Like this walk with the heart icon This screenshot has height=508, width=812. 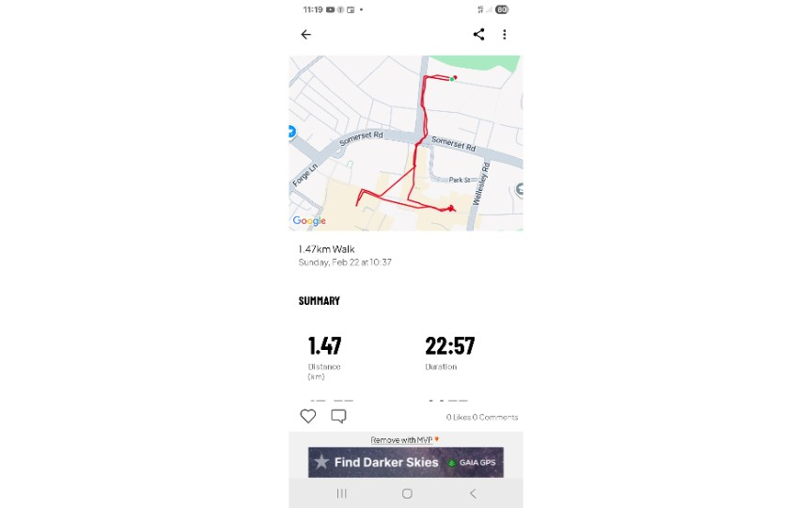[308, 416]
